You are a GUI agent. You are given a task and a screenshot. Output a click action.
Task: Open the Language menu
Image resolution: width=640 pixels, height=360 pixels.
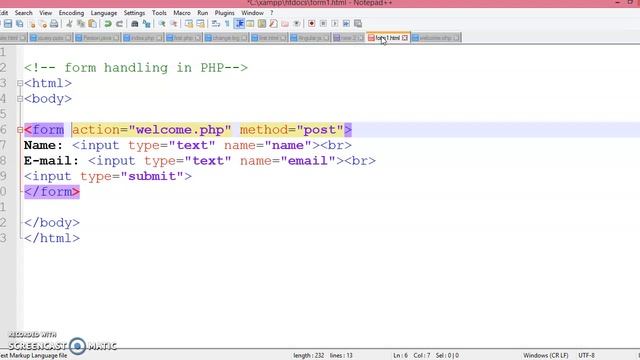point(104,13)
